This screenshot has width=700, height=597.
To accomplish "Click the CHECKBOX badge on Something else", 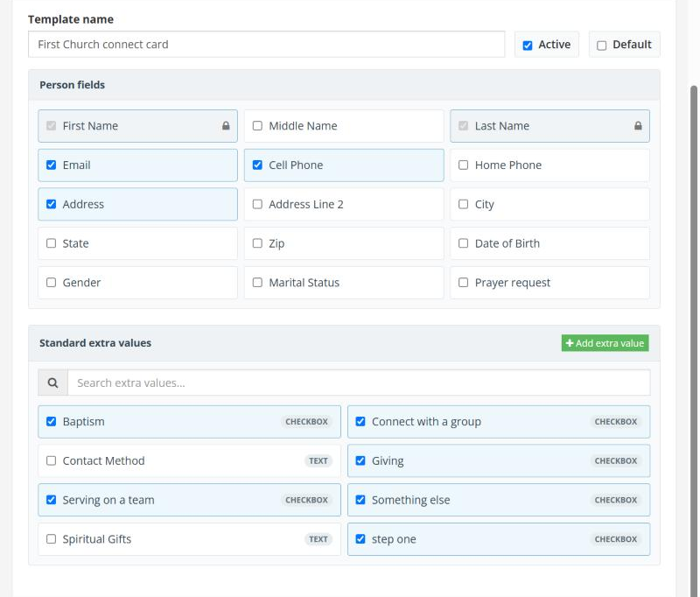I will (616, 500).
